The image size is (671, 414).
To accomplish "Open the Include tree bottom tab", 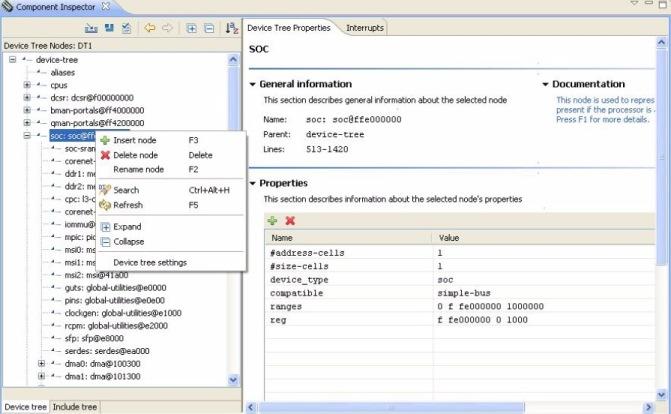I will click(75, 407).
